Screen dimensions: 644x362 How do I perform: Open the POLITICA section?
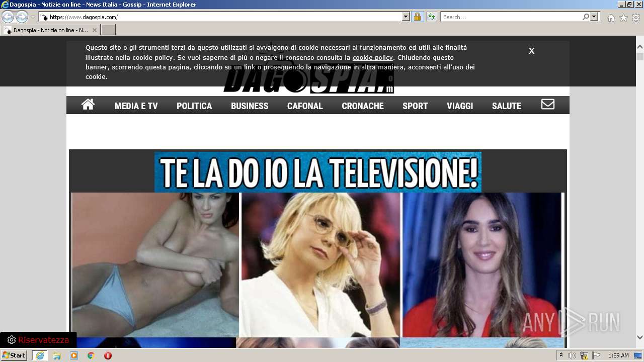click(x=194, y=106)
